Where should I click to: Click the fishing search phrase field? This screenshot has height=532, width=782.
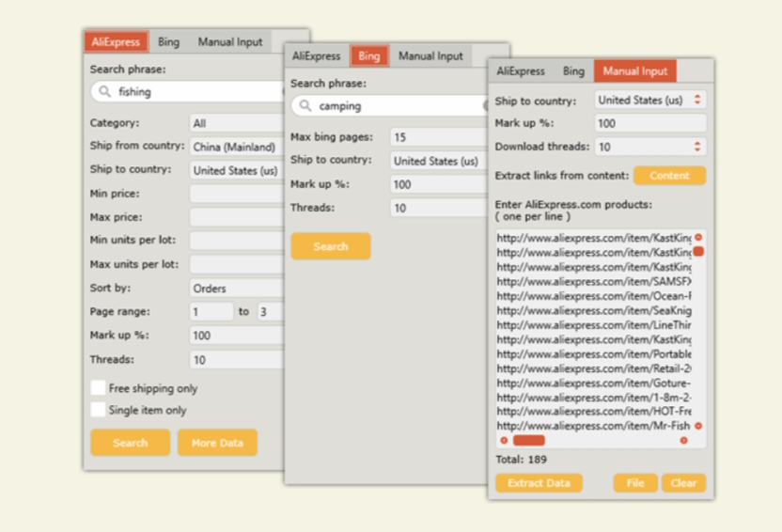point(188,92)
